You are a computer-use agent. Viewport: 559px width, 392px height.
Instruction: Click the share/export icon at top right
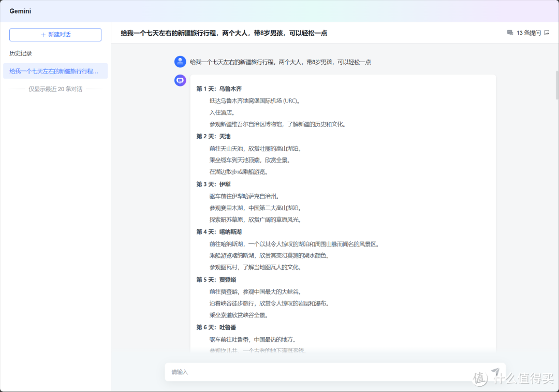pos(547,32)
